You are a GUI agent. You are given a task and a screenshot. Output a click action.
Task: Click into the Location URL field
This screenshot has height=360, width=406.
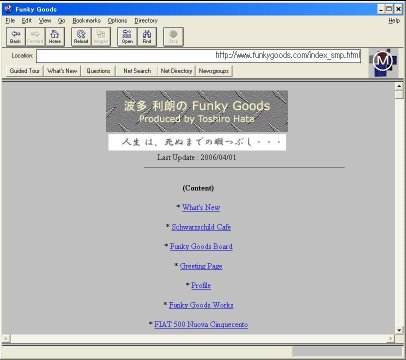coord(198,56)
